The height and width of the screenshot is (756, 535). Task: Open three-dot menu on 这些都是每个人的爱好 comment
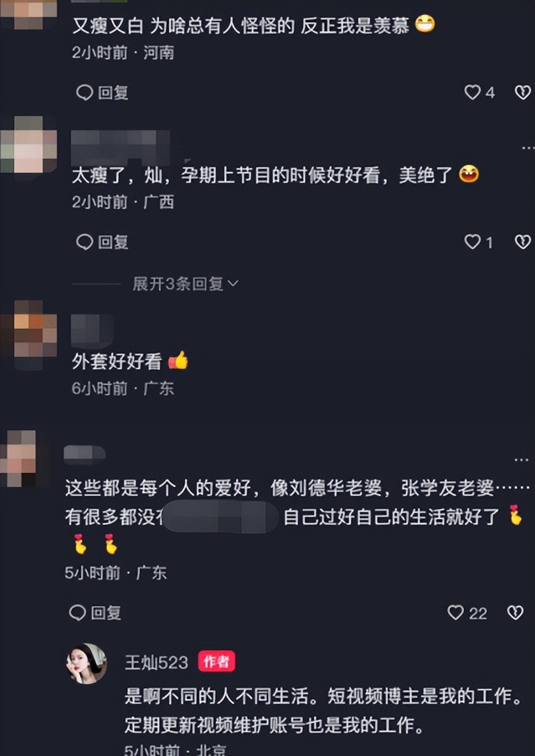[521, 460]
